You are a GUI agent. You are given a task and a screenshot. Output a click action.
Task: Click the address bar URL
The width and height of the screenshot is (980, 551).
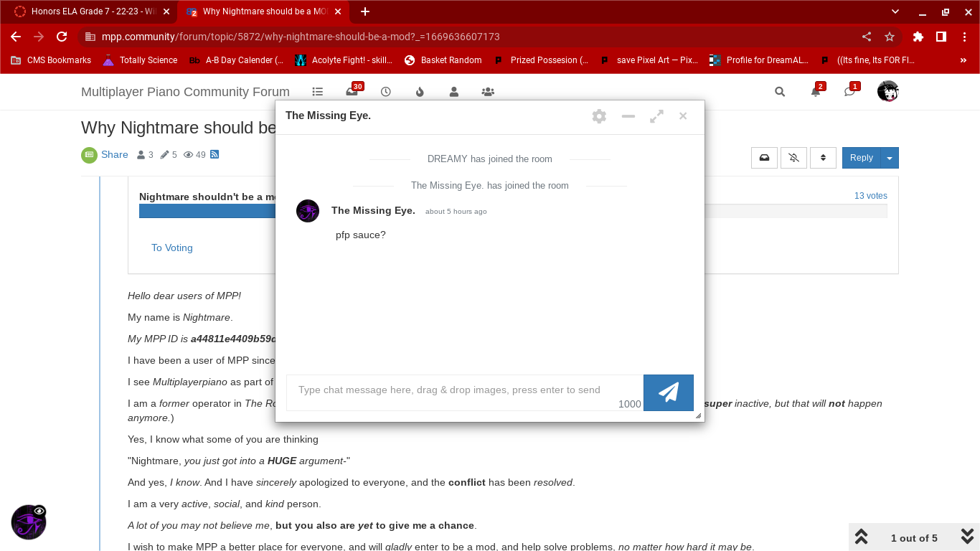pyautogui.click(x=301, y=37)
